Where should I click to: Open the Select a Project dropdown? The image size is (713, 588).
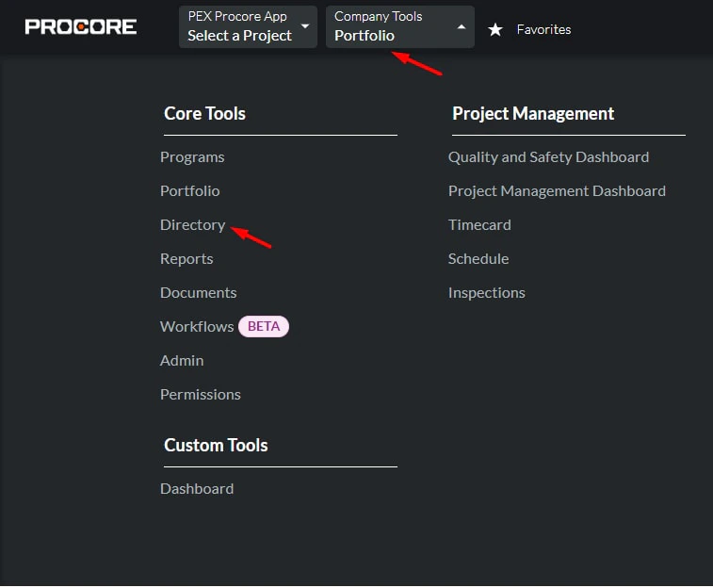pyautogui.click(x=248, y=26)
